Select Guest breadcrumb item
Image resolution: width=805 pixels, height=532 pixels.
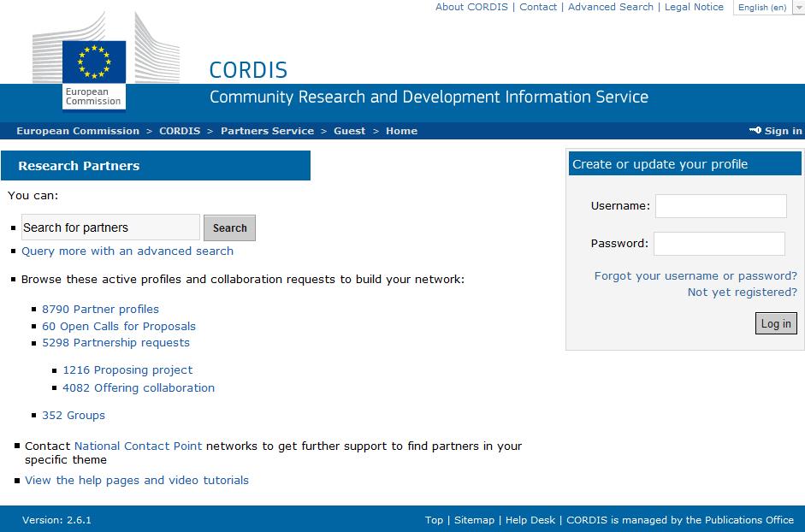pyautogui.click(x=350, y=131)
